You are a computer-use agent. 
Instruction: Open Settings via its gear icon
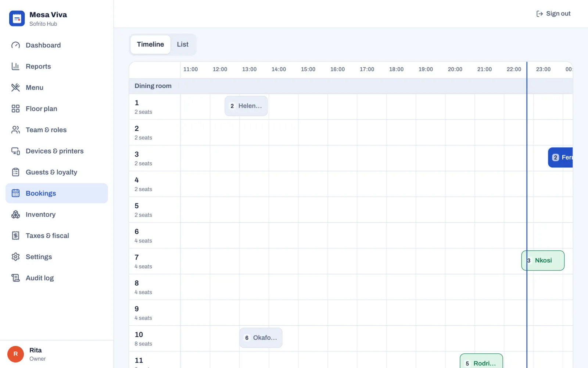[x=15, y=257]
